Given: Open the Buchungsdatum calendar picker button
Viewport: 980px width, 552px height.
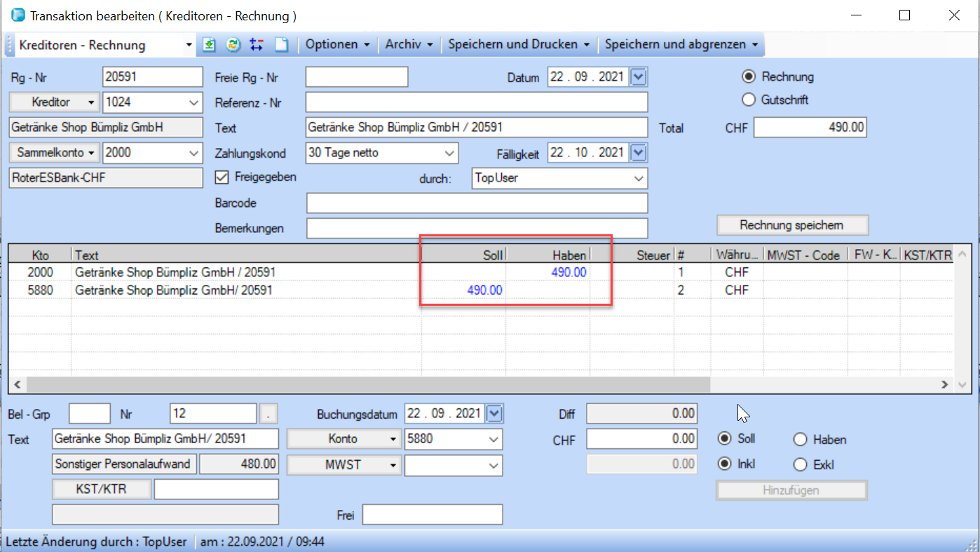Looking at the screenshot, I should [x=494, y=414].
